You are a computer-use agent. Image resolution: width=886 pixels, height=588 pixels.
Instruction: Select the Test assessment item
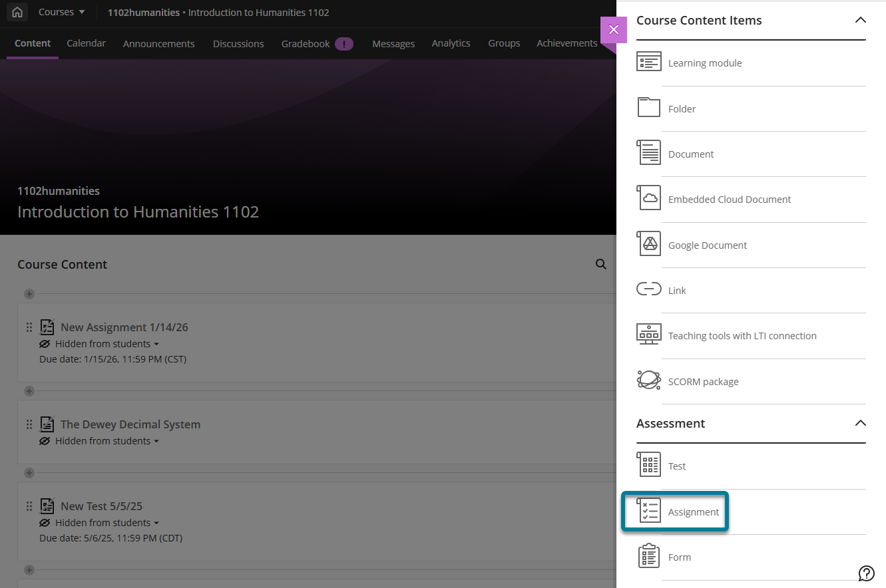tap(677, 466)
